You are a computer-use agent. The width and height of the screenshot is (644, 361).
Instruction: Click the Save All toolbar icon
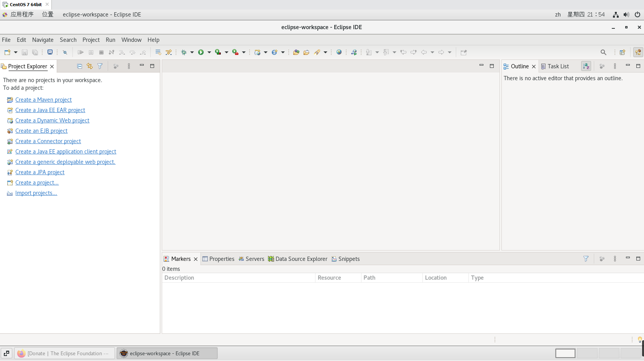point(35,52)
